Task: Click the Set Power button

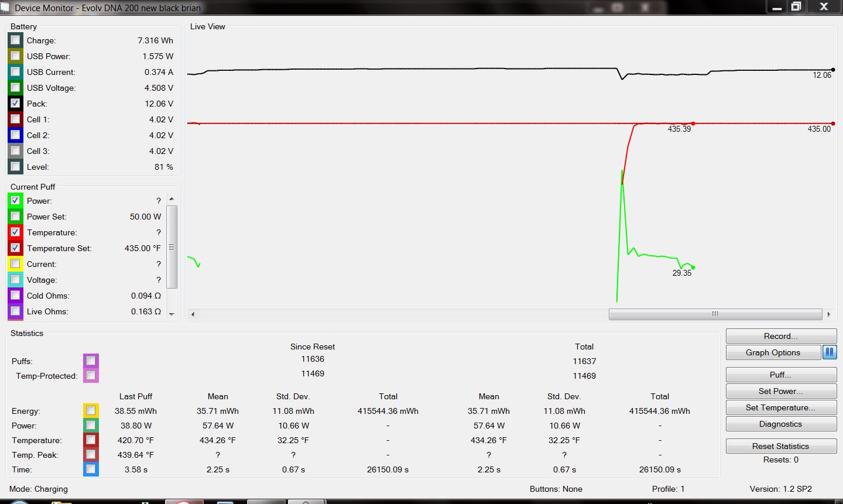Action: tap(780, 391)
